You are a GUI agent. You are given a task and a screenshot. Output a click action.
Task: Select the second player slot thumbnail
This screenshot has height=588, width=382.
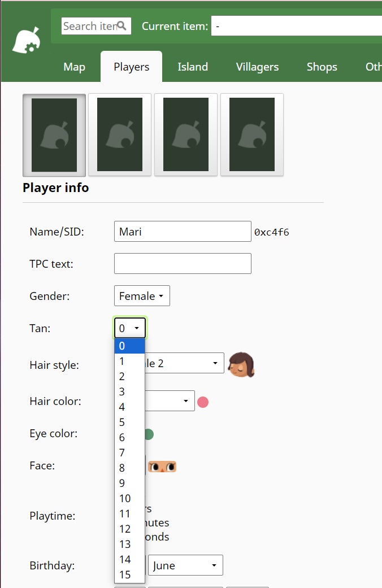click(x=120, y=135)
